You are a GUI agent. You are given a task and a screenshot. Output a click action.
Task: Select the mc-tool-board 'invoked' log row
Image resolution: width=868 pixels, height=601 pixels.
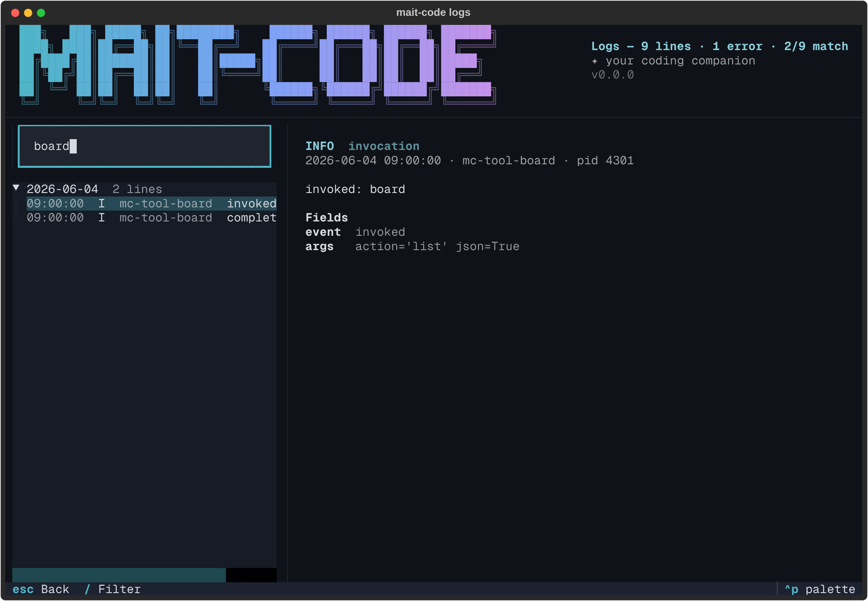tap(151, 203)
